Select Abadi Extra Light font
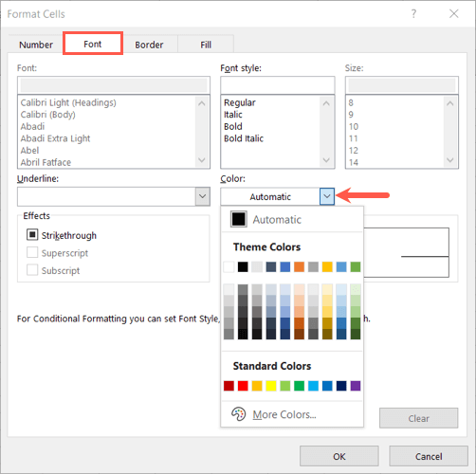 point(55,138)
